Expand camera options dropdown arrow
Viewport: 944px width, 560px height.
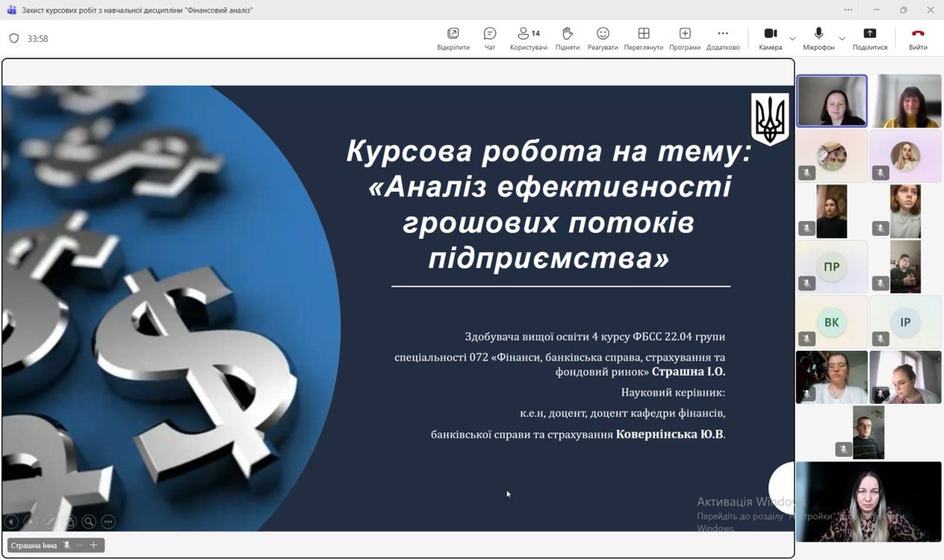792,38
